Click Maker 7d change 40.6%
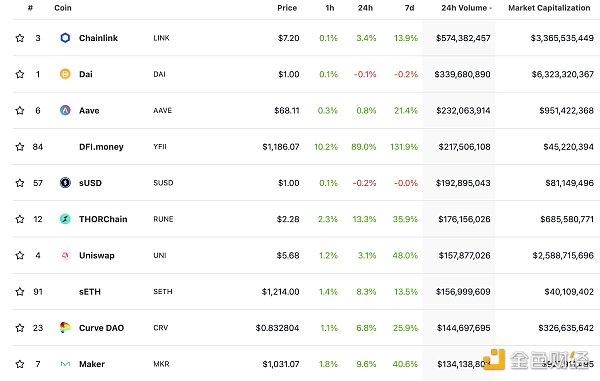The height and width of the screenshot is (381, 600). click(x=405, y=364)
